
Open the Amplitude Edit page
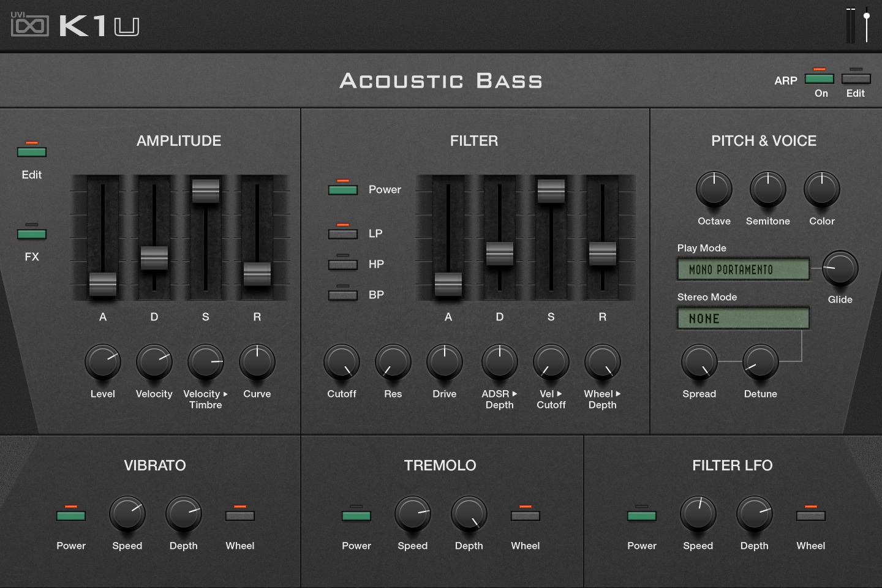click(x=32, y=152)
